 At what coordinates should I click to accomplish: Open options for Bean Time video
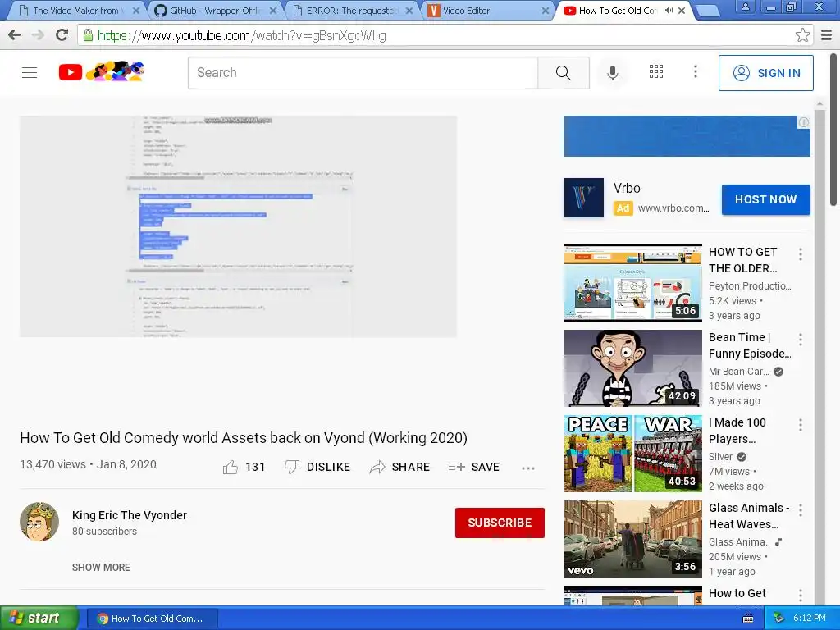[x=801, y=339]
